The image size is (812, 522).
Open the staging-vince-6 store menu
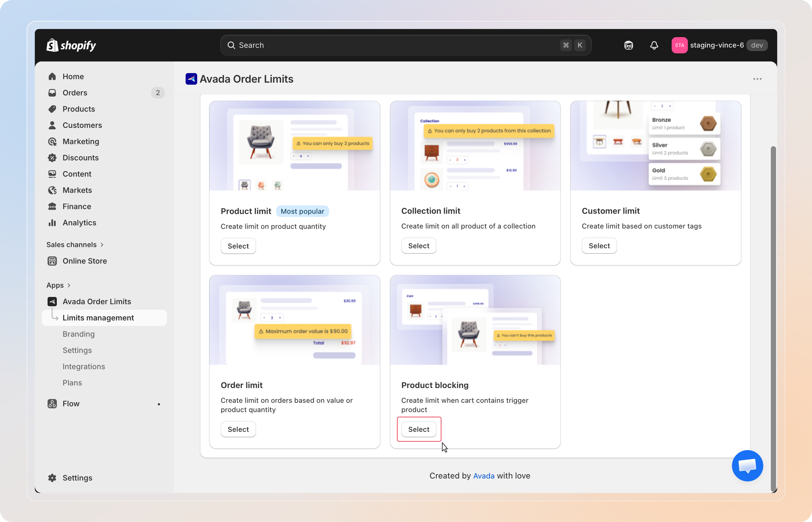pos(719,45)
